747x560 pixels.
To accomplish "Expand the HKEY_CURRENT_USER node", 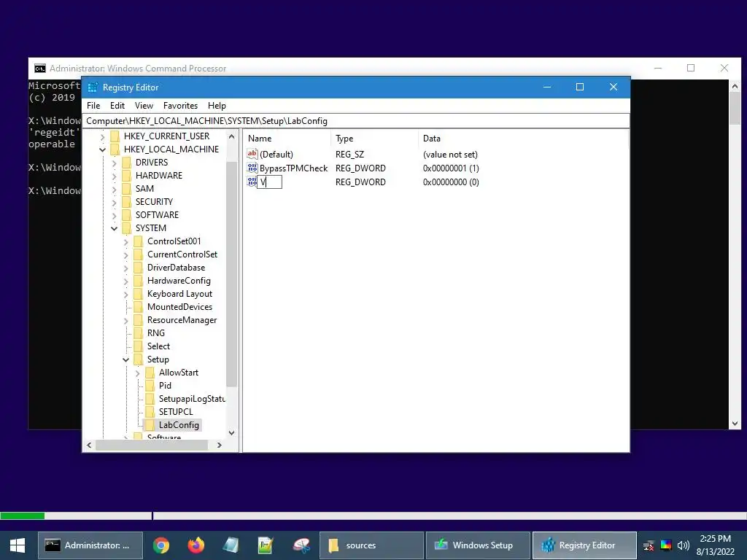I will point(102,136).
